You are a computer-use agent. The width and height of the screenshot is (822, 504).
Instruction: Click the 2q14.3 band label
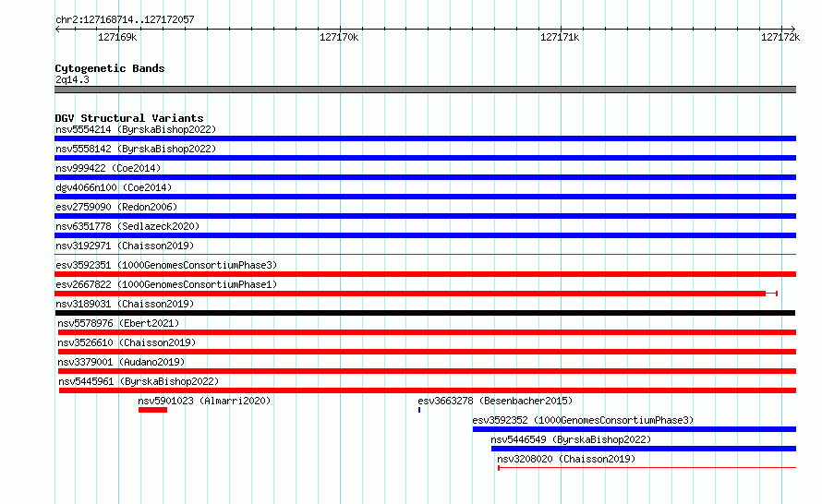pyautogui.click(x=72, y=79)
